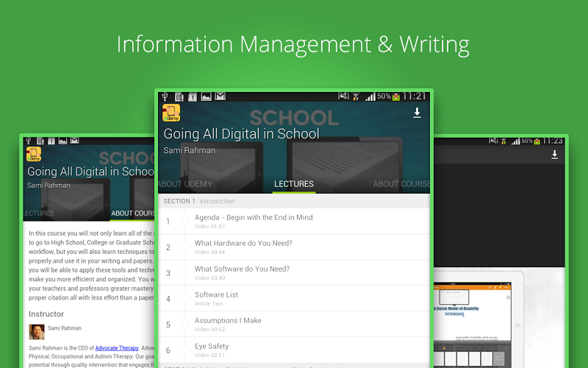Tap battery icon in right screen status bar

537,141
